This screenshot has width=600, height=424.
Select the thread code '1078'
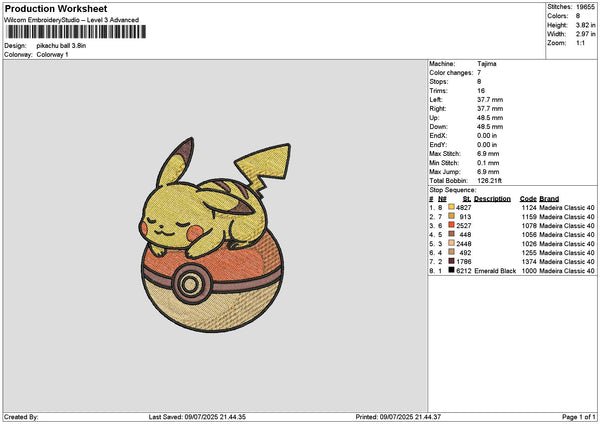click(529, 226)
